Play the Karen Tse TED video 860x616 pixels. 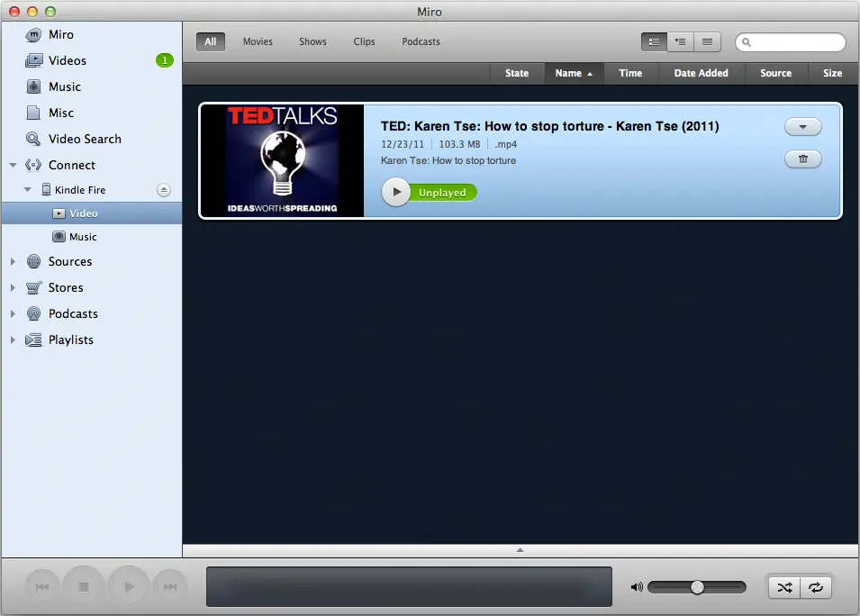pos(395,192)
